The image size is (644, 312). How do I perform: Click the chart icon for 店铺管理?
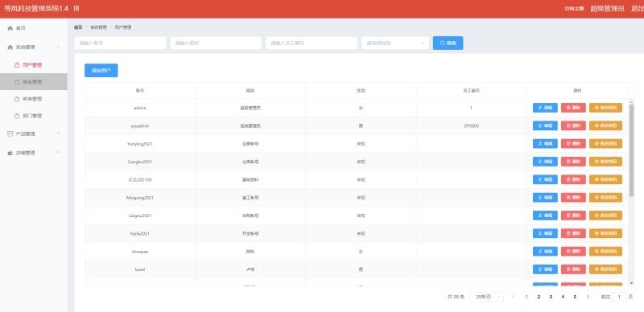10,153
